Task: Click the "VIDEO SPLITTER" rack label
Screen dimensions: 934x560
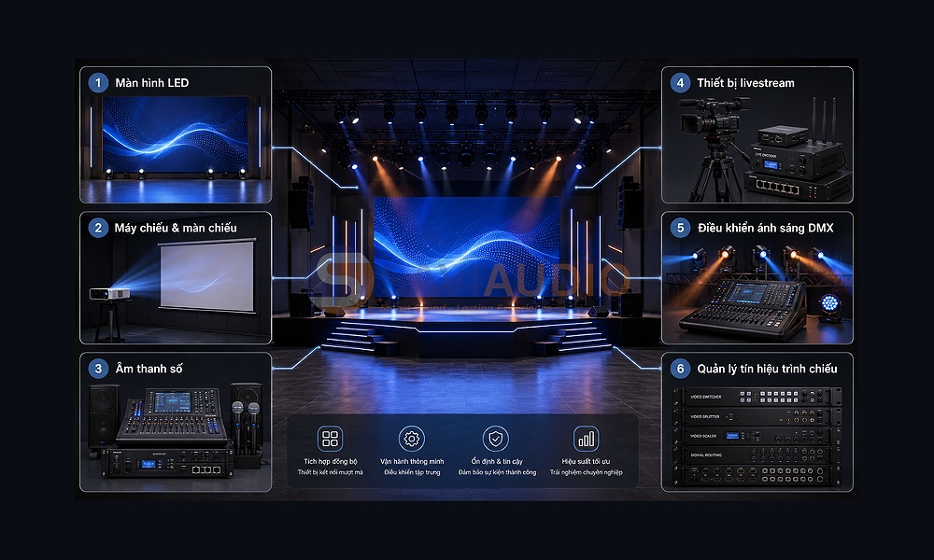Action: point(704,416)
